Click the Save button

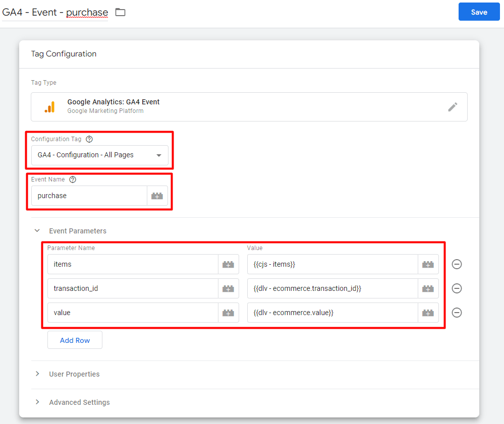coord(479,12)
